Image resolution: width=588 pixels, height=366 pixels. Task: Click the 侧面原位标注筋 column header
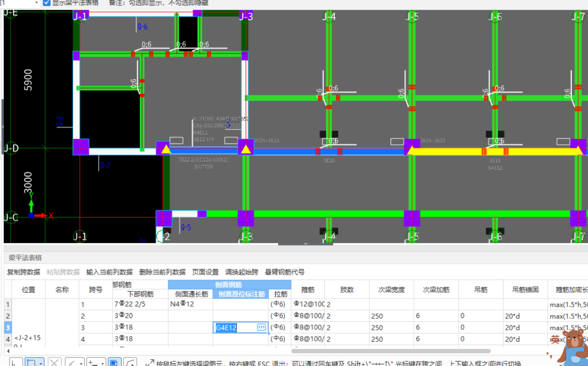pos(242,294)
